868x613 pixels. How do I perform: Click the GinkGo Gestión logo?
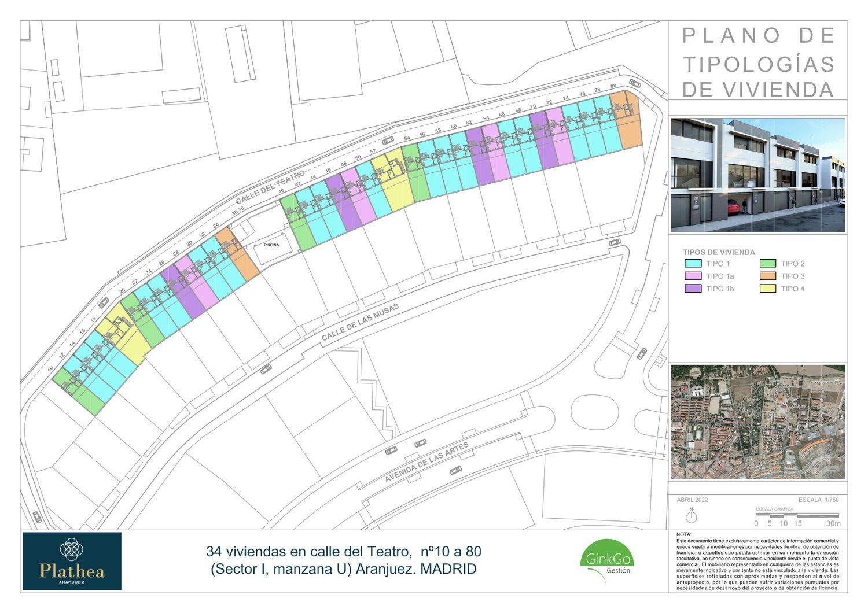(x=606, y=560)
